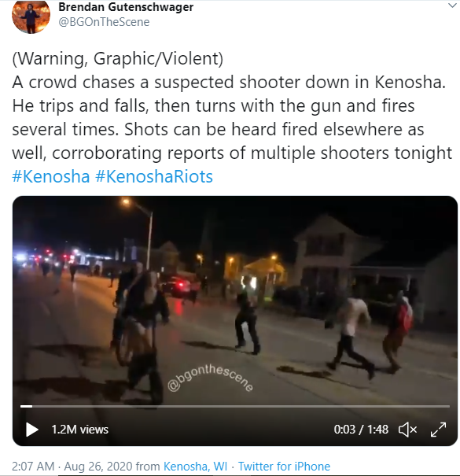This screenshot has width=460, height=476.
Task: Click the 1.2M views counter
Action: (79, 430)
